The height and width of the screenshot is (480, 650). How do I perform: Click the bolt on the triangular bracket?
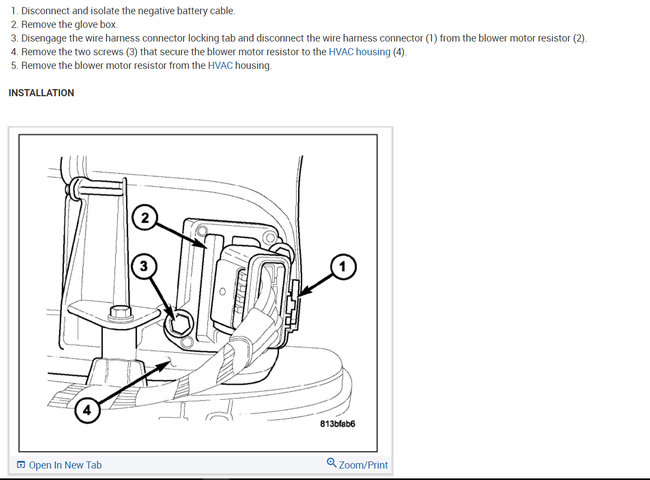pyautogui.click(x=120, y=313)
